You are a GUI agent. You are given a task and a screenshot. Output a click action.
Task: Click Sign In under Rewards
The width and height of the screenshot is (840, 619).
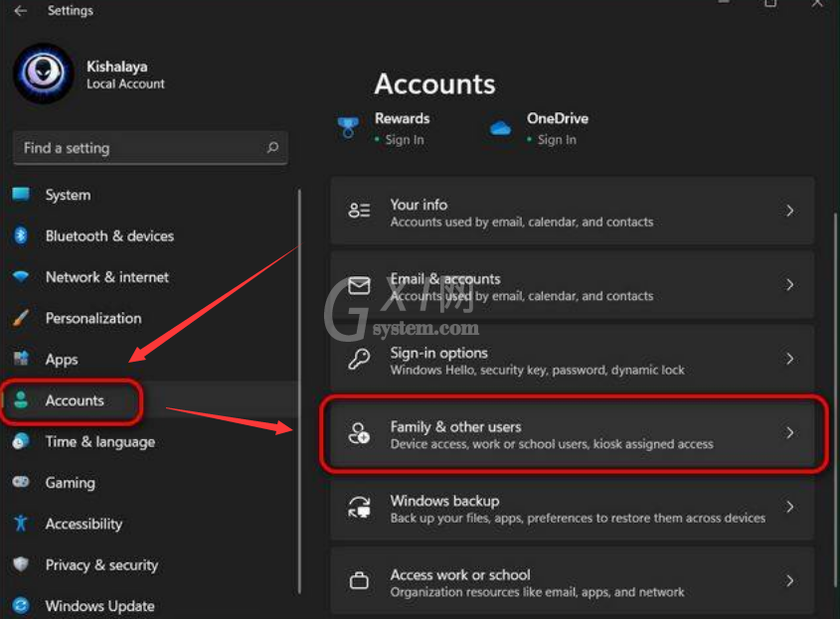[405, 140]
